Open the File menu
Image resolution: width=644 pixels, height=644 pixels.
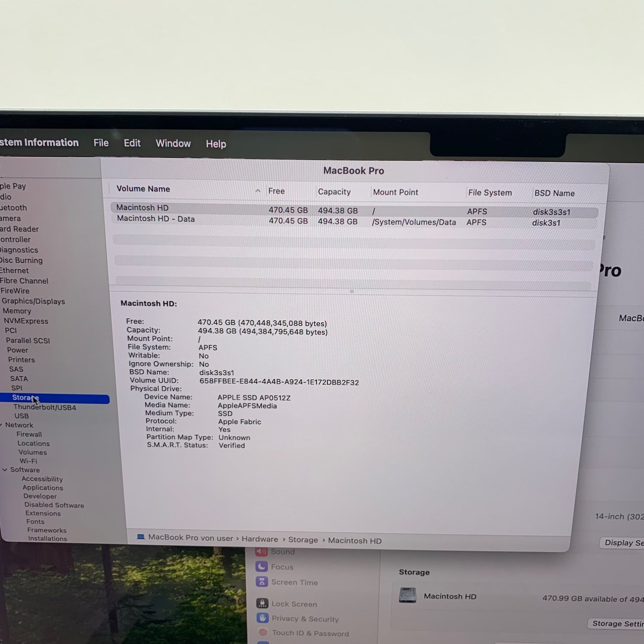[x=101, y=143]
